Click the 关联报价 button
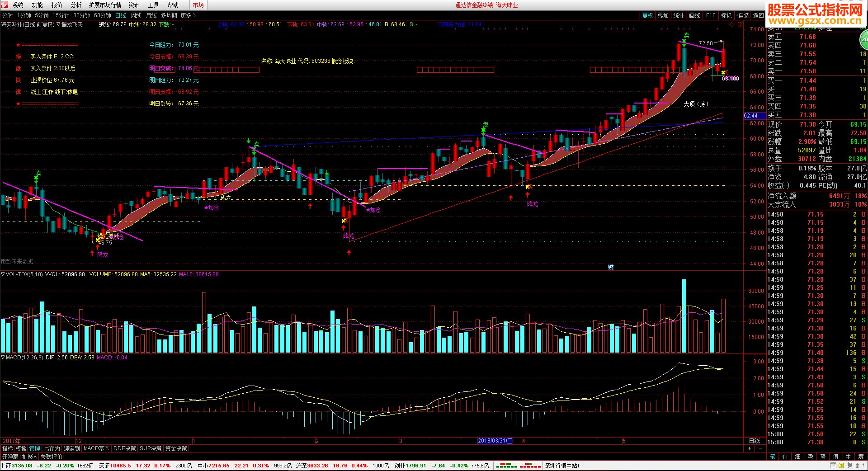This screenshot has height=471, width=868. click(x=51, y=457)
